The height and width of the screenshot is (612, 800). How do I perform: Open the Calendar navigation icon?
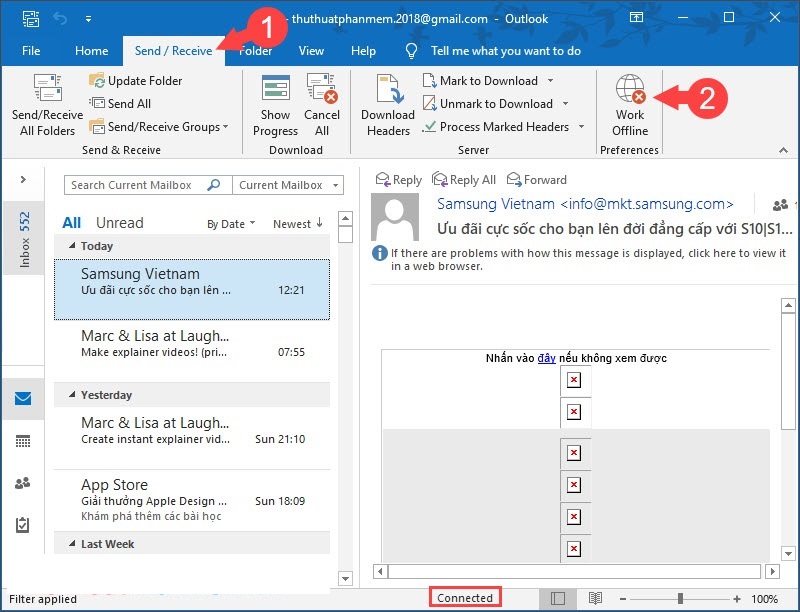pos(23,441)
